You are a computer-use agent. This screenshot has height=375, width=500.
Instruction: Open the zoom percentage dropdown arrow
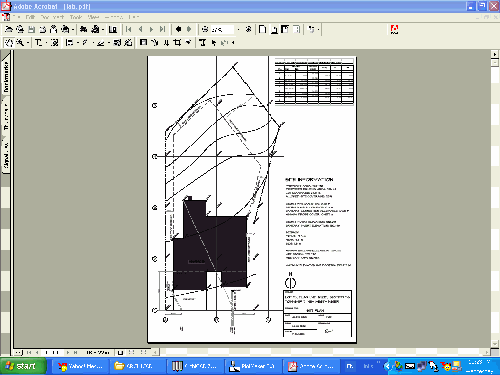tap(238, 30)
